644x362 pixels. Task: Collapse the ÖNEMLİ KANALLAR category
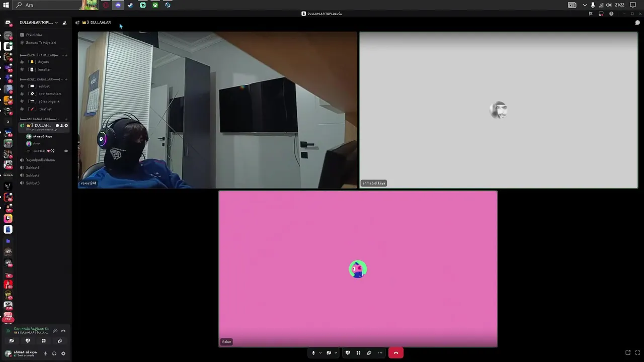pyautogui.click(x=39, y=55)
